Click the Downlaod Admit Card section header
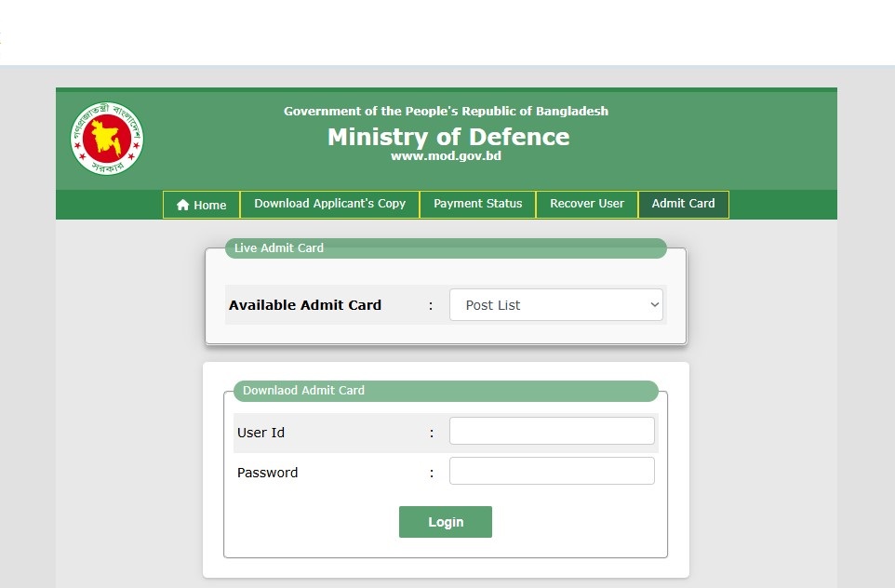The image size is (895, 588). point(303,391)
